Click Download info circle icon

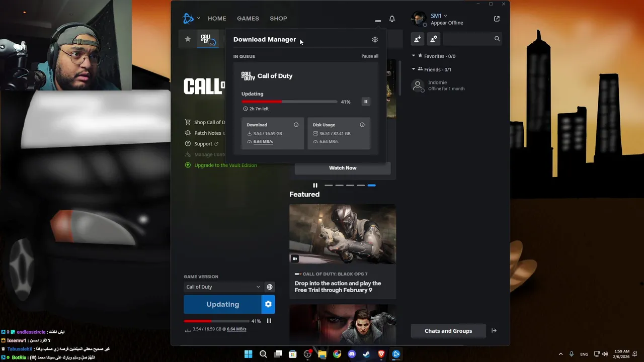[296, 125]
